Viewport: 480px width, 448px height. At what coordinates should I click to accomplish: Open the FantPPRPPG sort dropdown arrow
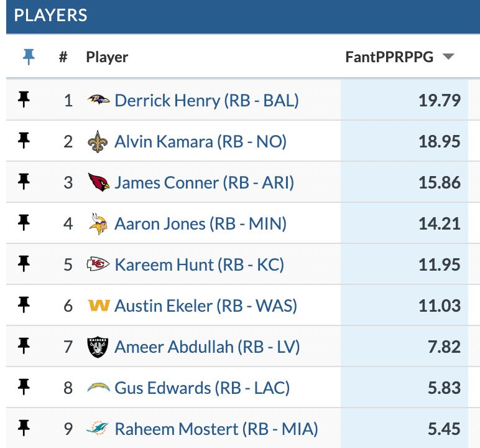[x=448, y=57]
